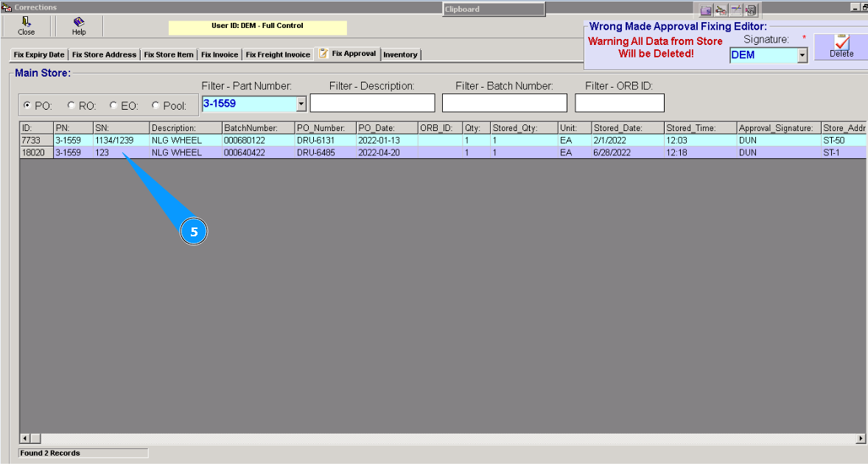
Task: Click the horizontal scrollbar left arrow
Action: 25,438
